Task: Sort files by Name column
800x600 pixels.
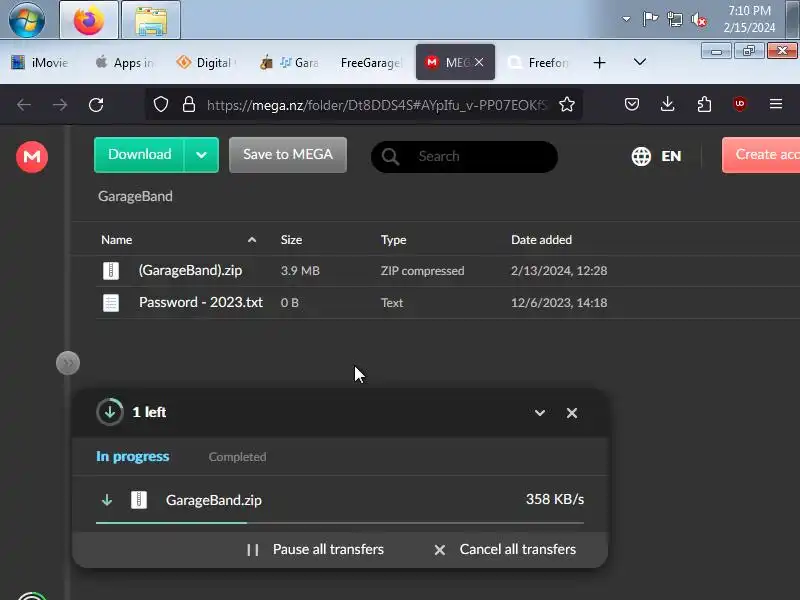Action: pos(116,240)
